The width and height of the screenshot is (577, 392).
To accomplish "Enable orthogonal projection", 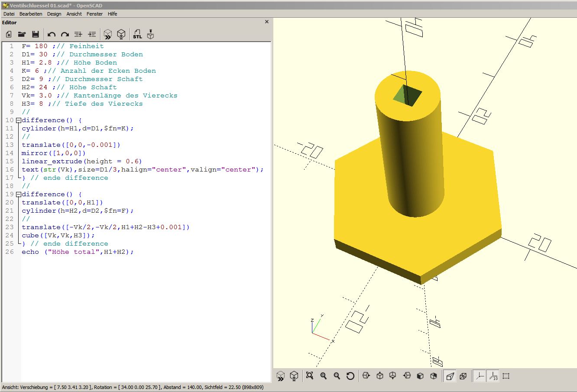I will click(x=463, y=376).
